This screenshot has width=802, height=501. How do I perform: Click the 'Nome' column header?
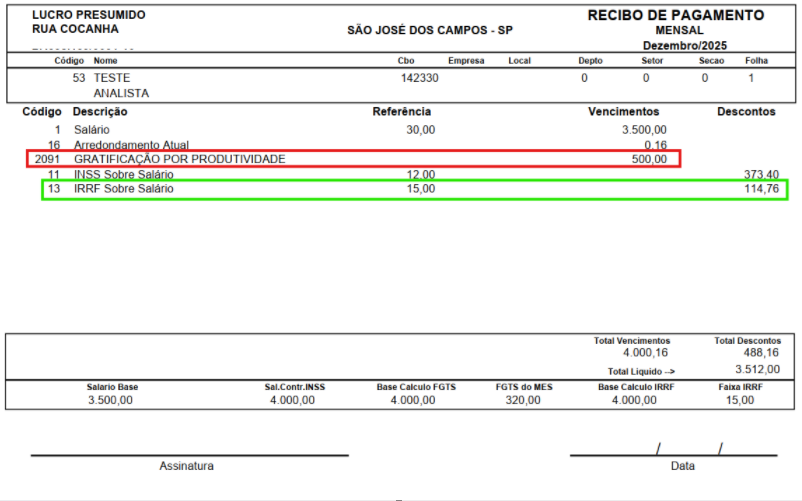105,60
